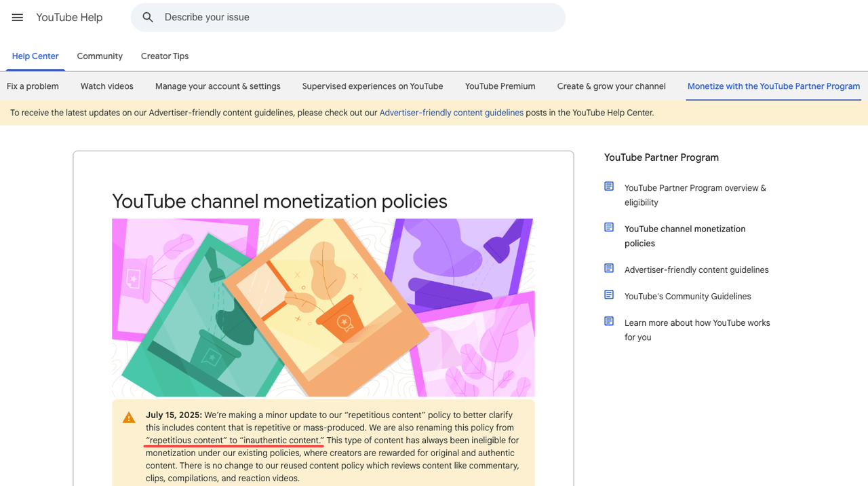Switch to the Community tab
This screenshot has width=868, height=486.
click(x=100, y=56)
